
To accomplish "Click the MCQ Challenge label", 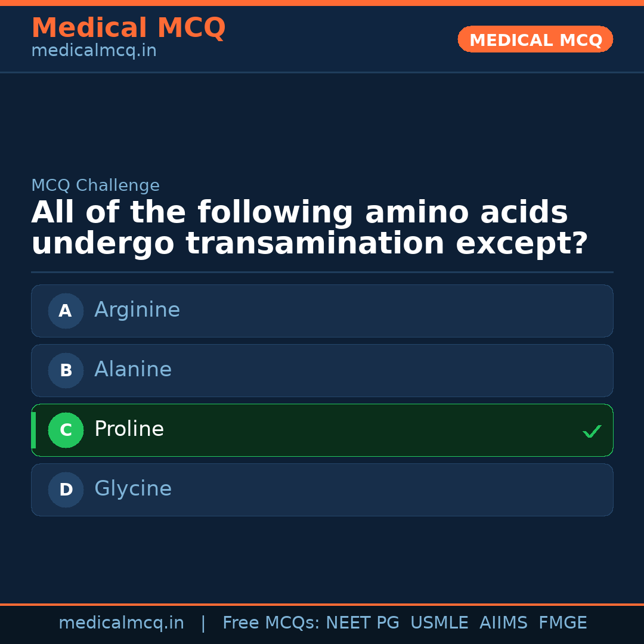I will point(95,186).
